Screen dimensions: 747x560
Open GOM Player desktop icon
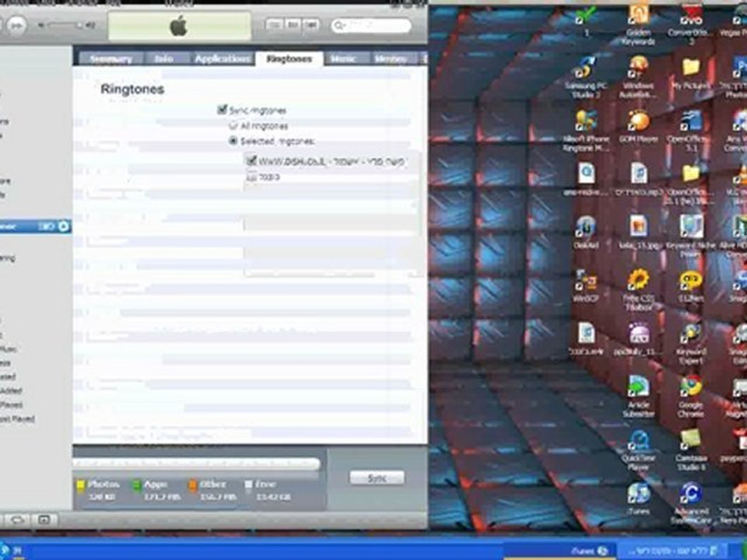[638, 126]
